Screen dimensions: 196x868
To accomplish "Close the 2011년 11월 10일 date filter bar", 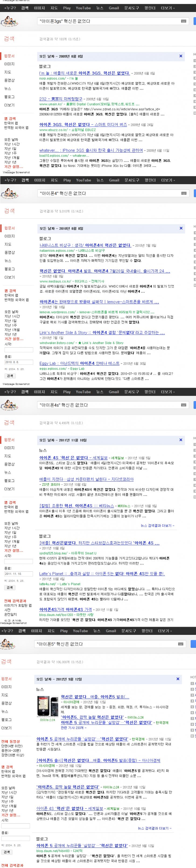I will pos(181,440).
